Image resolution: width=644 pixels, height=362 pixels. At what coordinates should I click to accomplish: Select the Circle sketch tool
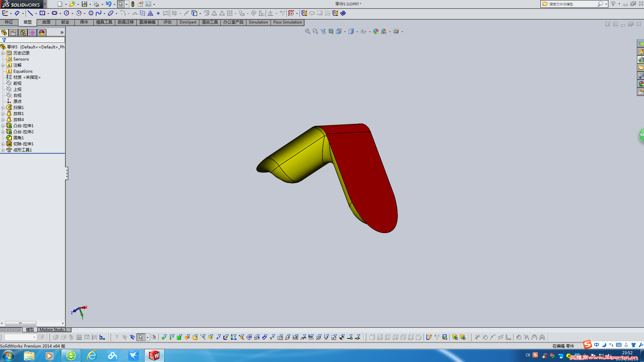coord(67,13)
